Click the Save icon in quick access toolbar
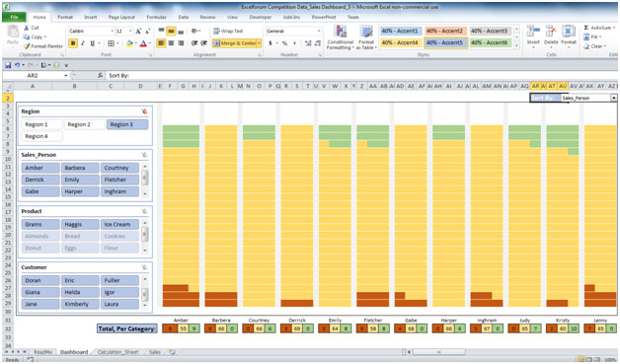620x364 pixels. 8,65
